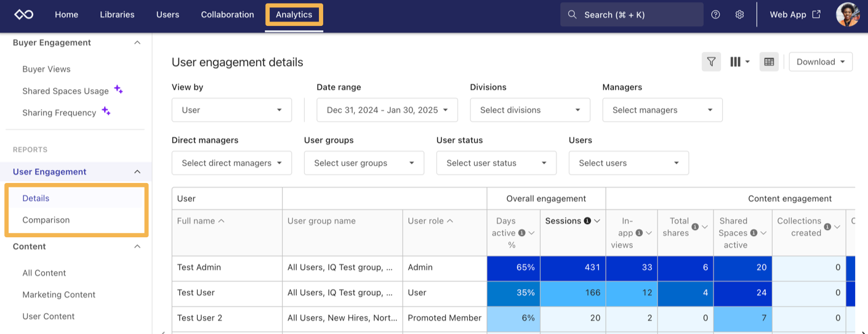The width and height of the screenshot is (868, 334).
Task: Open settings gear icon in top bar
Action: pyautogui.click(x=739, y=14)
